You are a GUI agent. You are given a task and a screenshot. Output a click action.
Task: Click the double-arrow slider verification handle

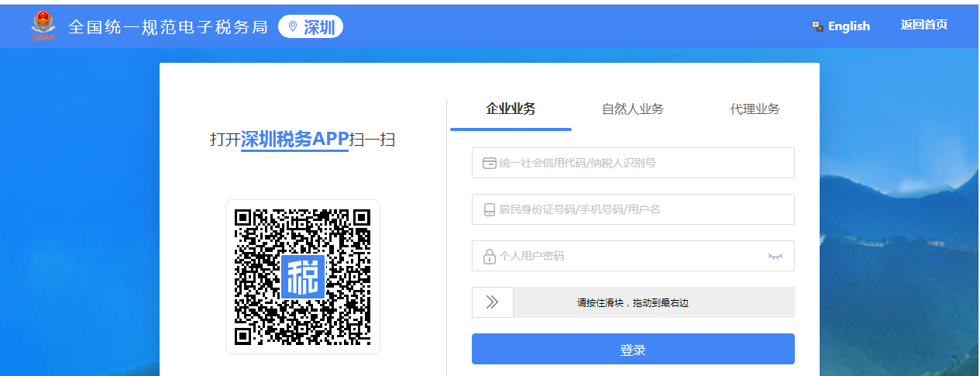click(x=493, y=302)
